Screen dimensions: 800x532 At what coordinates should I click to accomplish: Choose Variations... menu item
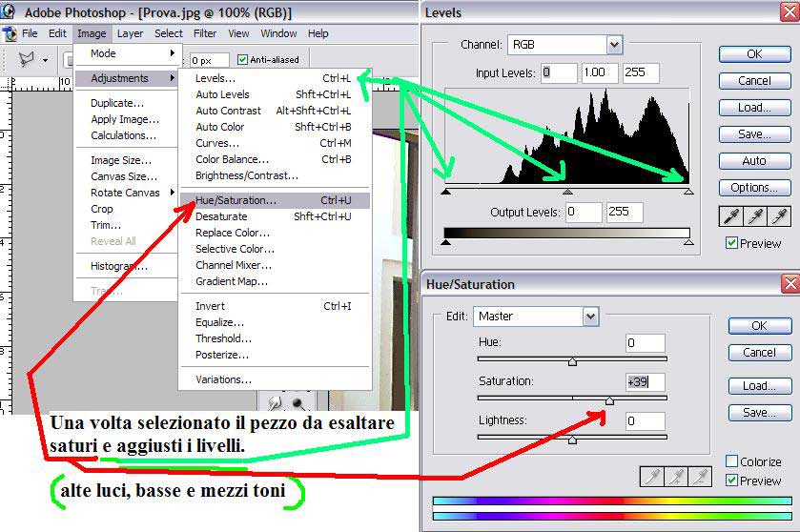(275, 379)
